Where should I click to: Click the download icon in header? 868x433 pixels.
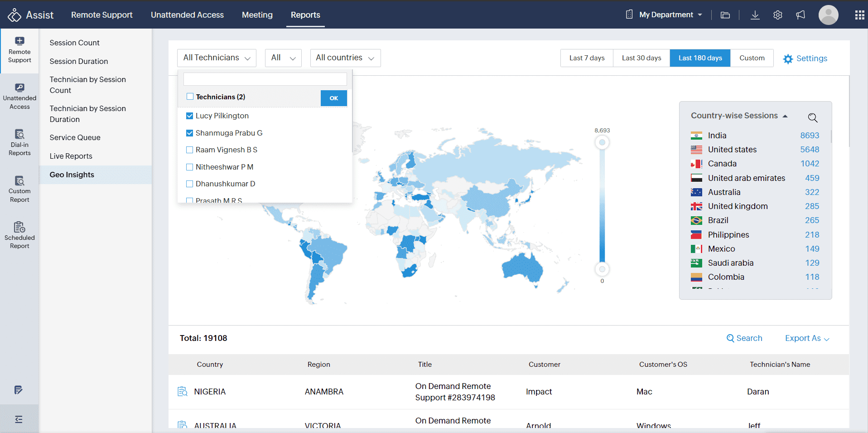pyautogui.click(x=755, y=15)
